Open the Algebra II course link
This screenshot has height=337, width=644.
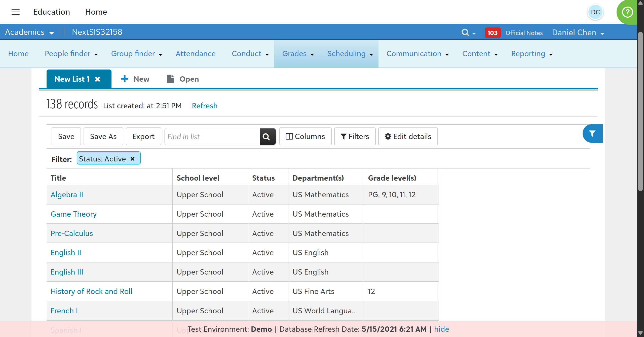(67, 195)
